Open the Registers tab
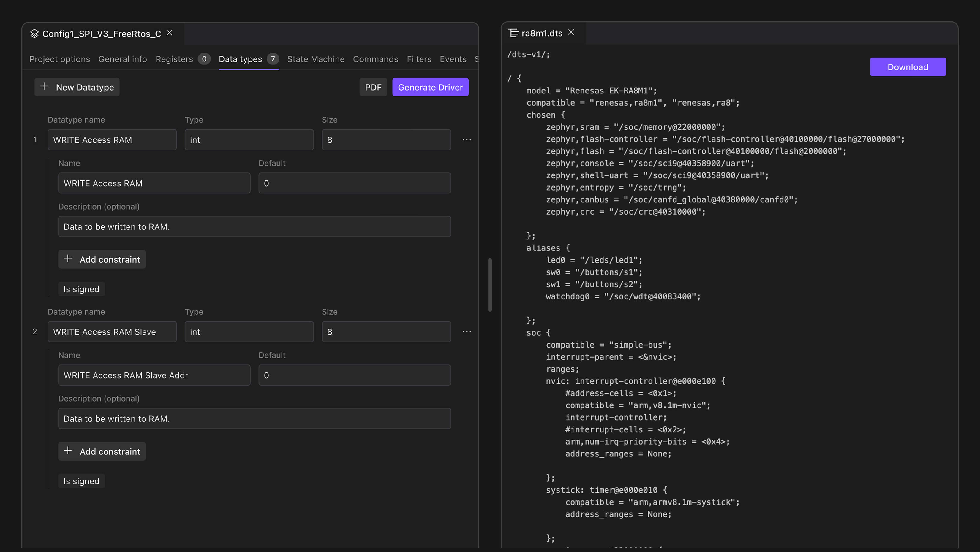 (x=174, y=59)
